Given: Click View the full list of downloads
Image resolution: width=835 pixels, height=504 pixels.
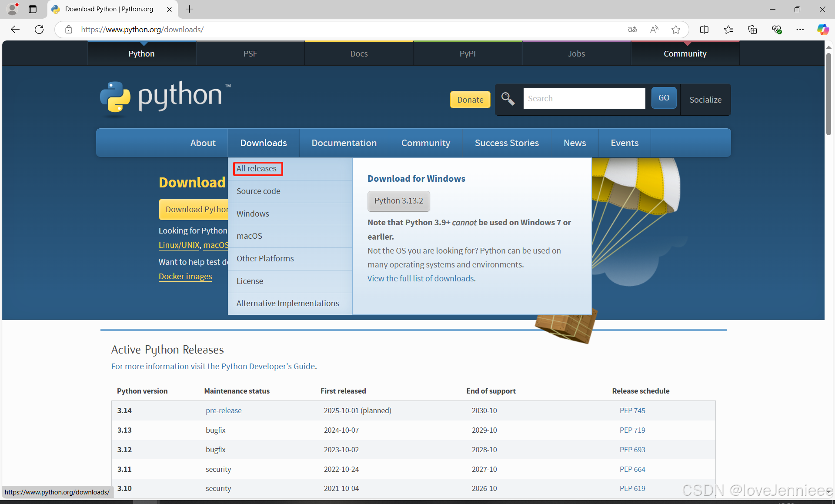Looking at the screenshot, I should click(421, 279).
